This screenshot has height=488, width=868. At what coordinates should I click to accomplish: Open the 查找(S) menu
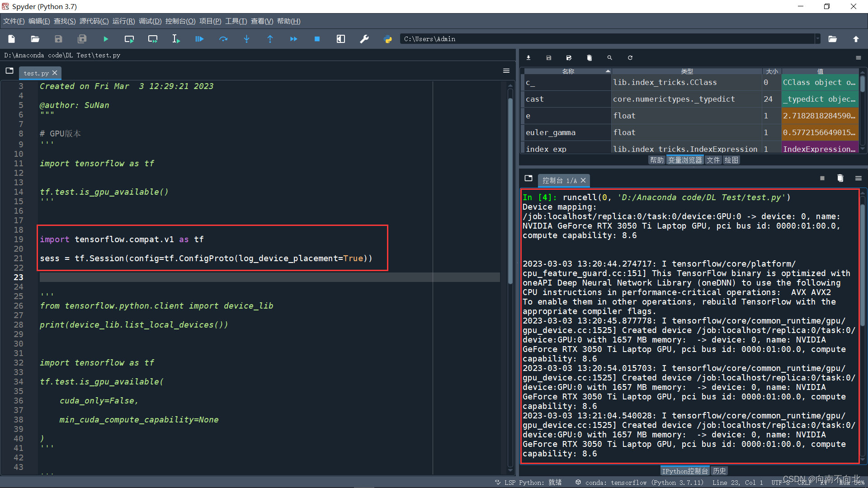[x=65, y=21]
